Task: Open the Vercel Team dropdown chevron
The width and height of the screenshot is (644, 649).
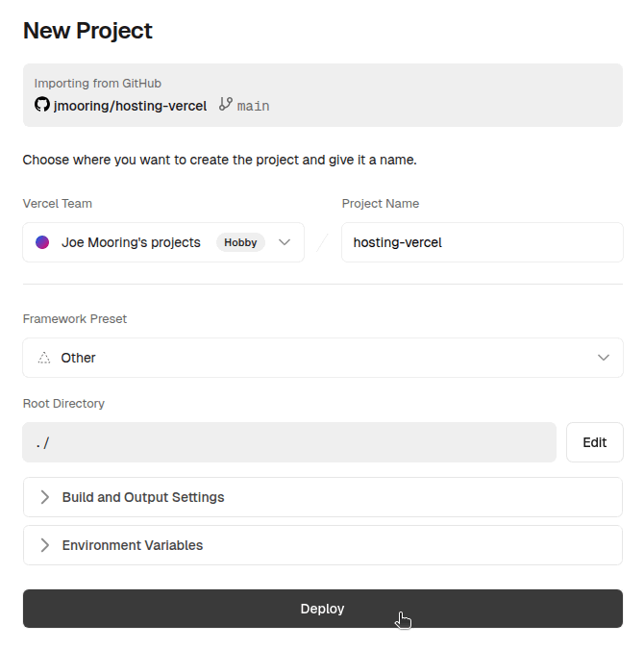Action: click(285, 242)
